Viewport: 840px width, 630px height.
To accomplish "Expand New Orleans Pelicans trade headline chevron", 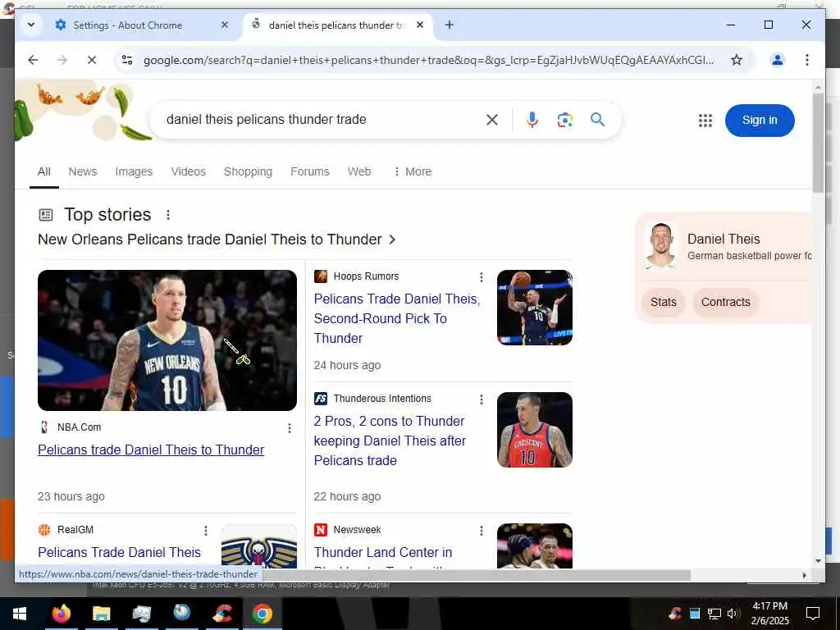I will tap(392, 240).
